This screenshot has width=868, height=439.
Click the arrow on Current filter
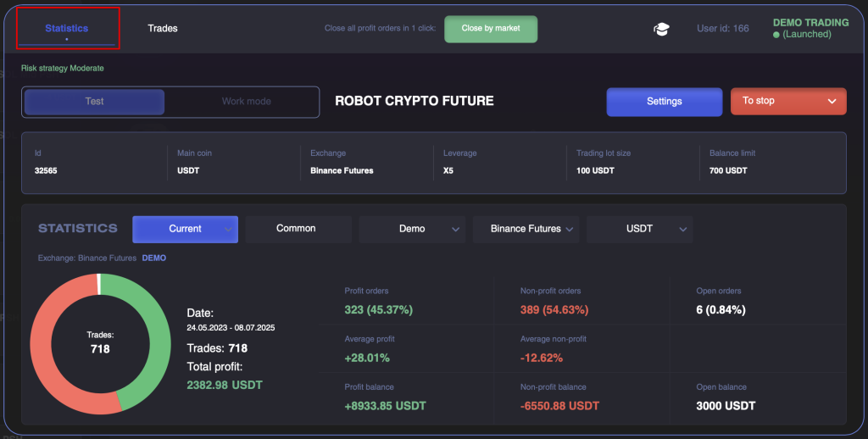pos(228,229)
